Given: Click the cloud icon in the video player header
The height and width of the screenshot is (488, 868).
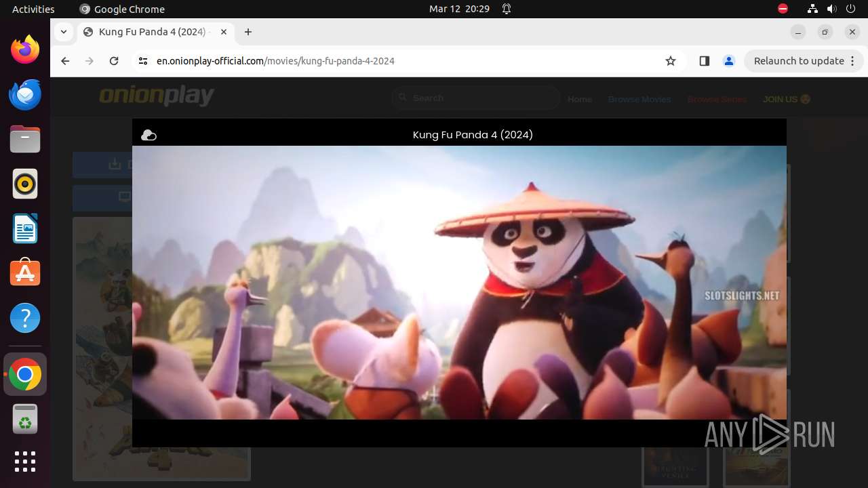Looking at the screenshot, I should (149, 136).
